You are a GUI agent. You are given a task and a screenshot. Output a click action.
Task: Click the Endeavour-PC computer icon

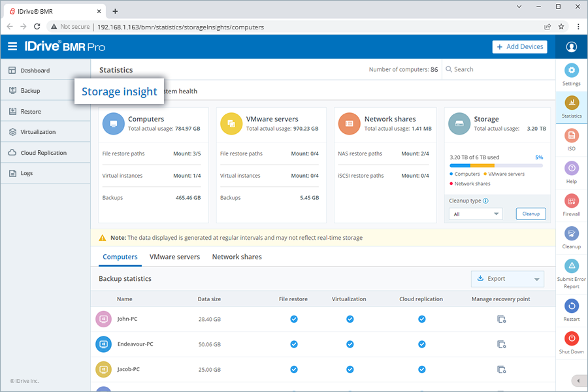103,344
